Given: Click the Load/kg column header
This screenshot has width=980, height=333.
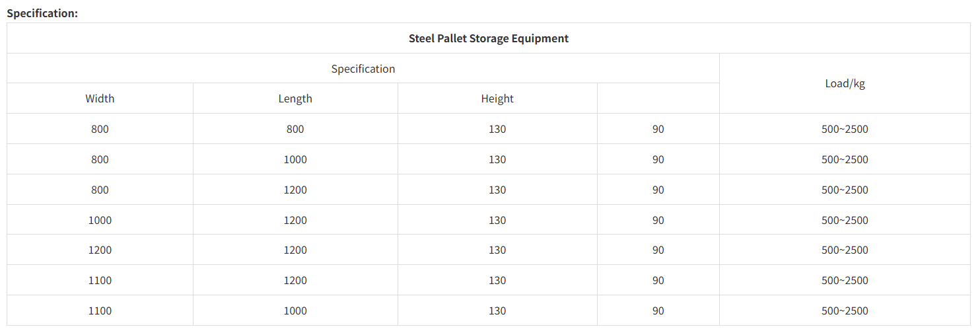Looking at the screenshot, I should [x=845, y=83].
